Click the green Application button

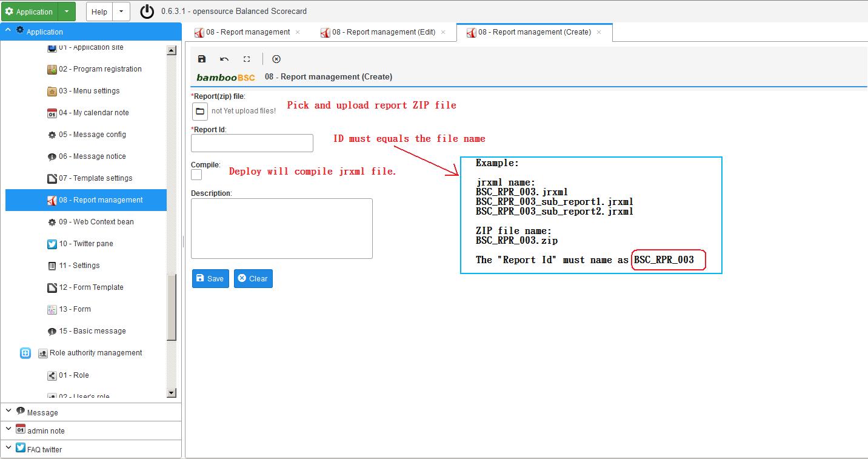pos(30,12)
